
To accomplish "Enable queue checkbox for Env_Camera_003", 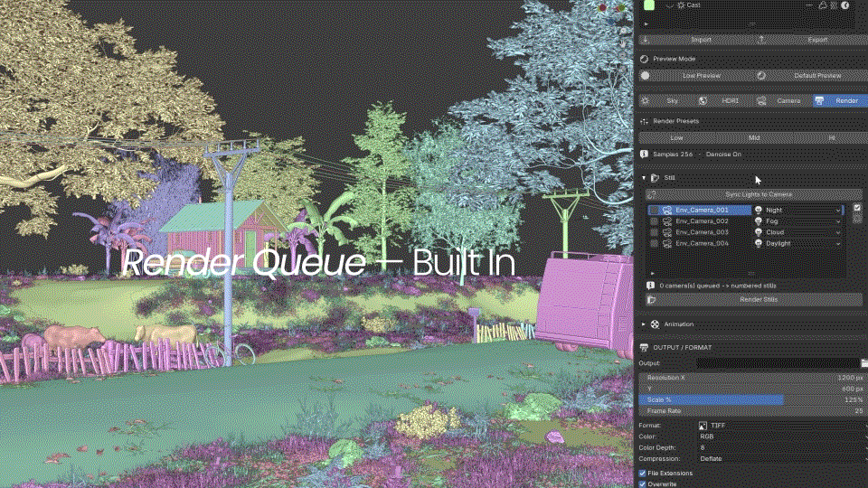I will pyautogui.click(x=655, y=232).
